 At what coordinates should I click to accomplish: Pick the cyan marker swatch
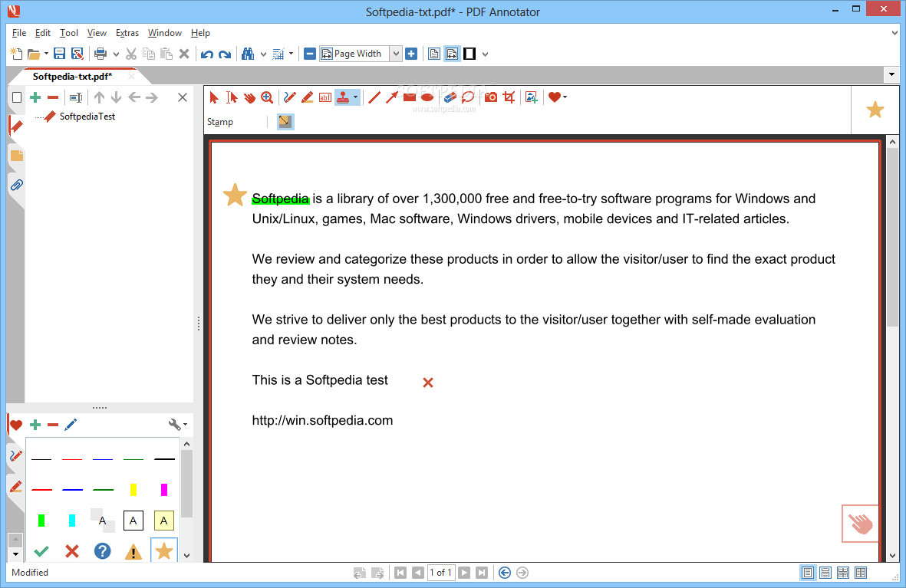(72, 521)
